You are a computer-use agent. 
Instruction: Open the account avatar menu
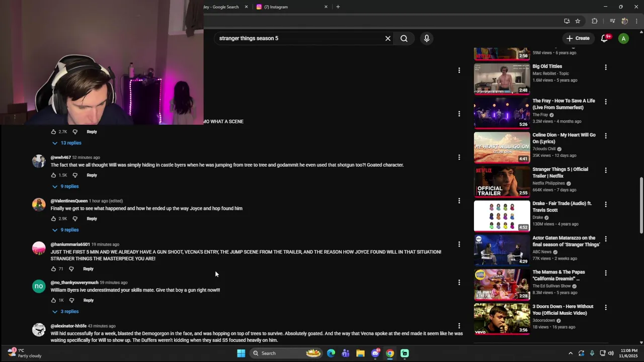(x=623, y=38)
